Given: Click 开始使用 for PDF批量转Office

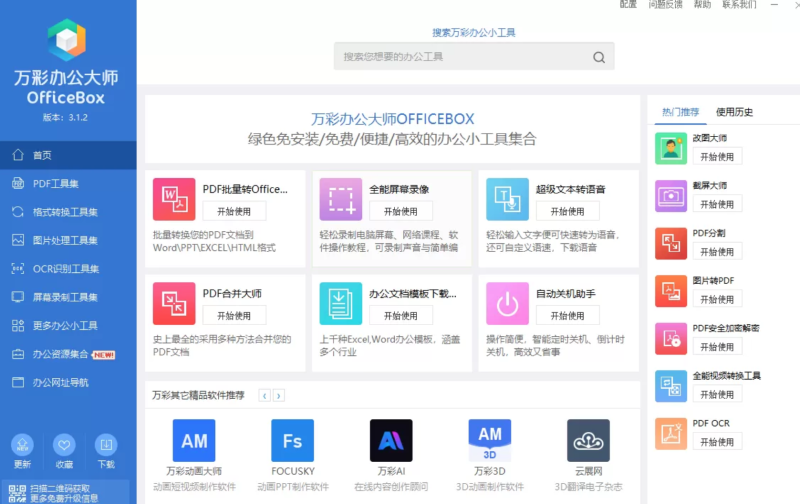Looking at the screenshot, I should coord(234,212).
